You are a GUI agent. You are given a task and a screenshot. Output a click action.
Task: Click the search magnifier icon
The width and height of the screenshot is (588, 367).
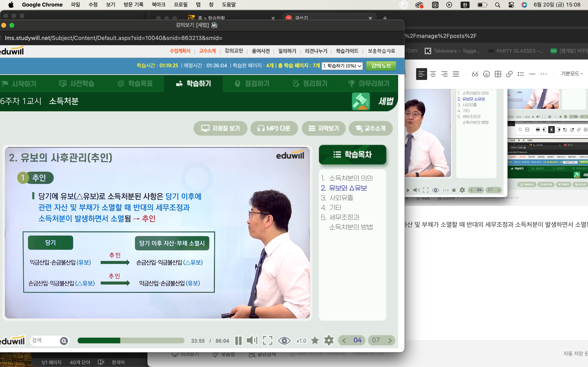tap(64, 341)
